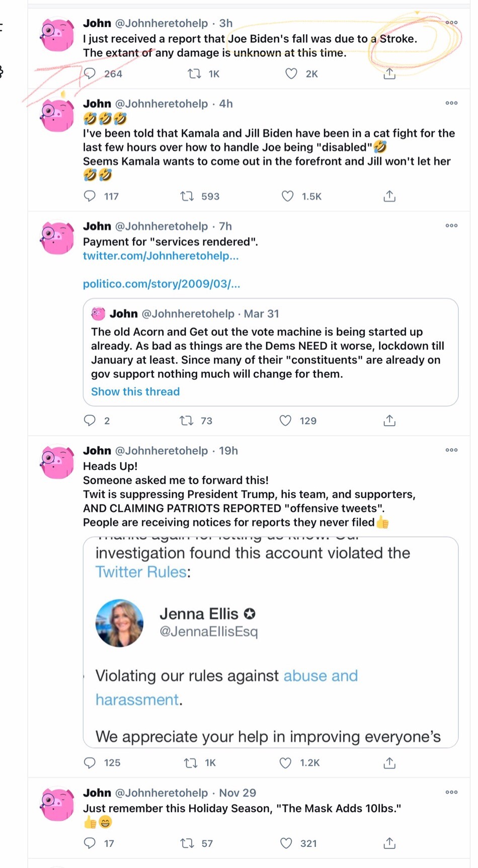The height and width of the screenshot is (868, 478).
Task: Retweet the Biden stroke report tweet
Action: point(194,74)
